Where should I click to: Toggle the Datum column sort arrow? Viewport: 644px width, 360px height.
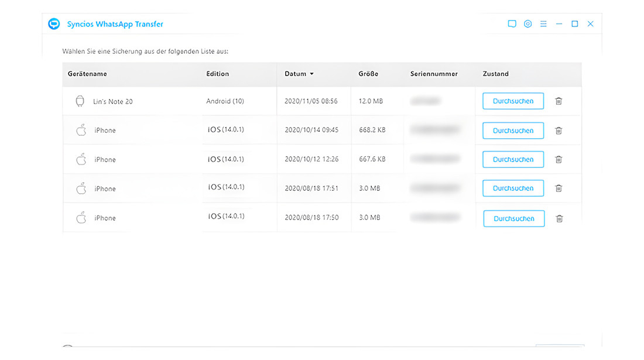coord(311,74)
